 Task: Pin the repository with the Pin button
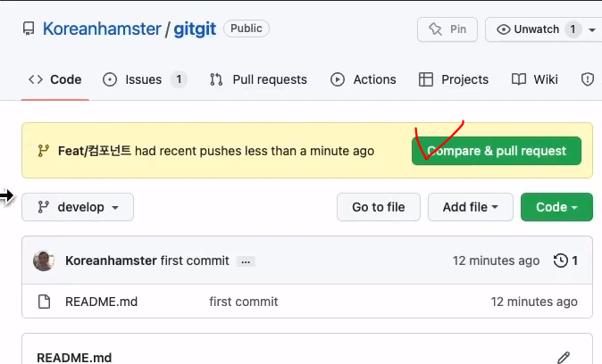[447, 29]
